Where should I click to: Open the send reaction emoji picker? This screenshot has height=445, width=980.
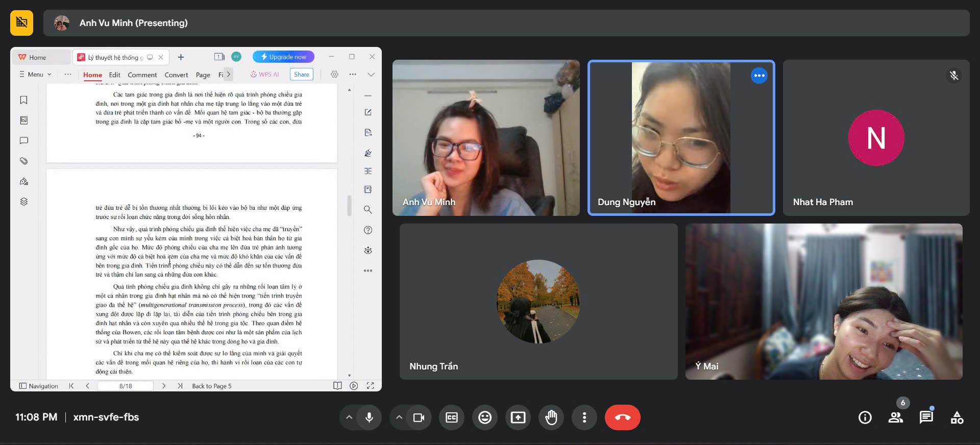(484, 417)
